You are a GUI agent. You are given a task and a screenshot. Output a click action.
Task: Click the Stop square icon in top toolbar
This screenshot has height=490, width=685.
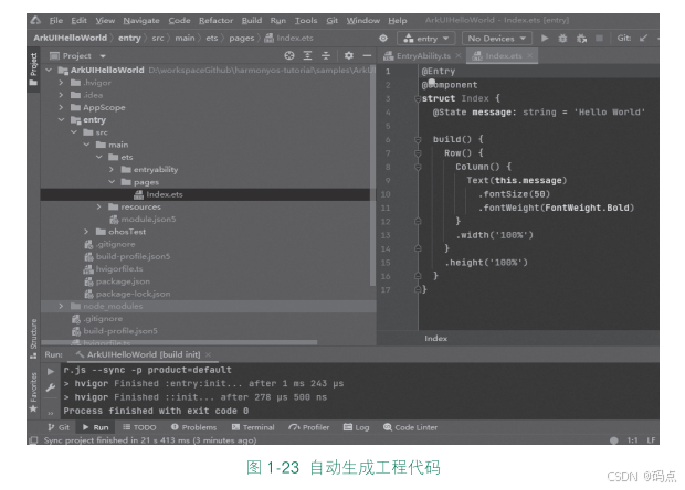(x=599, y=38)
